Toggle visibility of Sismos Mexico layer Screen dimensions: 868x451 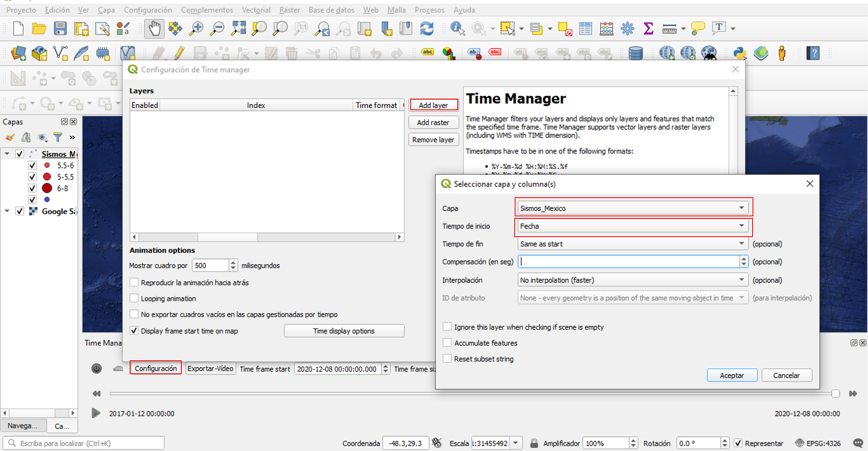click(x=20, y=154)
